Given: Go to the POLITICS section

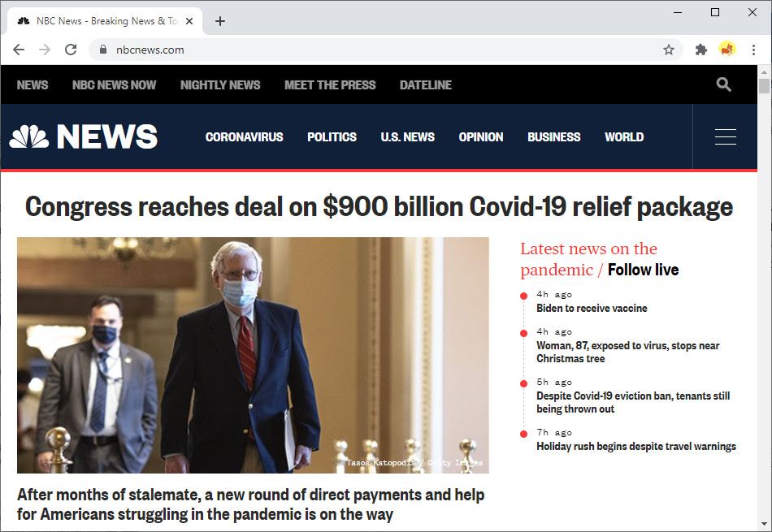Looking at the screenshot, I should 332,136.
